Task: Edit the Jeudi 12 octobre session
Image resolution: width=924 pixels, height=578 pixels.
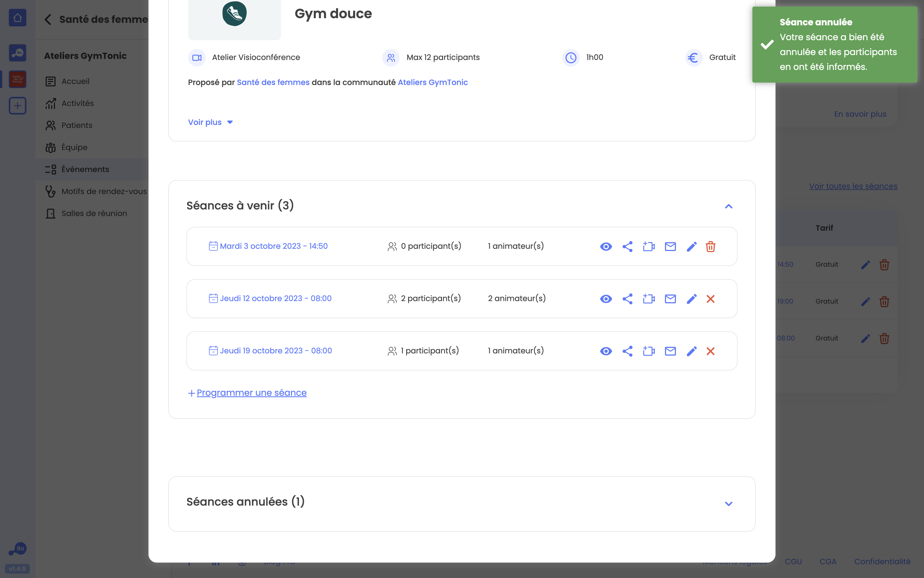Action: click(691, 299)
